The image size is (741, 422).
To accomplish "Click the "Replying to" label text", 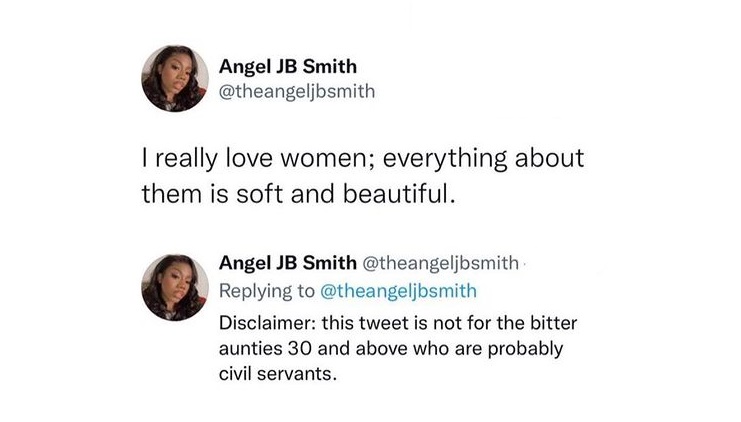I will coord(267,291).
